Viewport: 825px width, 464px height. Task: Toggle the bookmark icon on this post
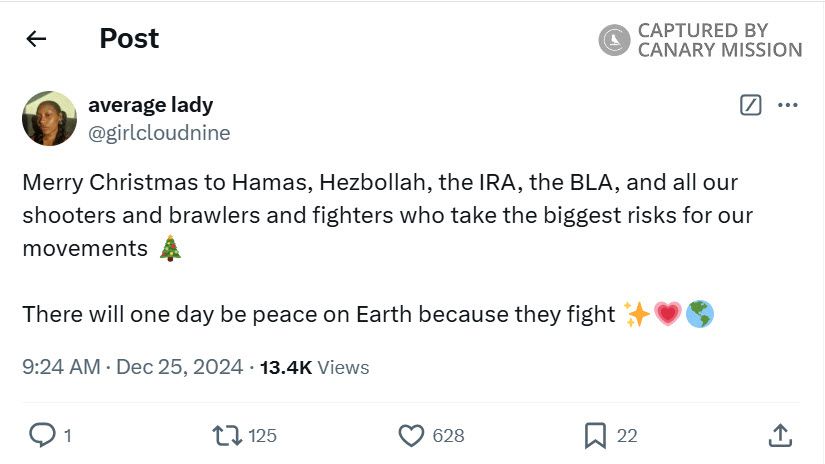(x=595, y=435)
